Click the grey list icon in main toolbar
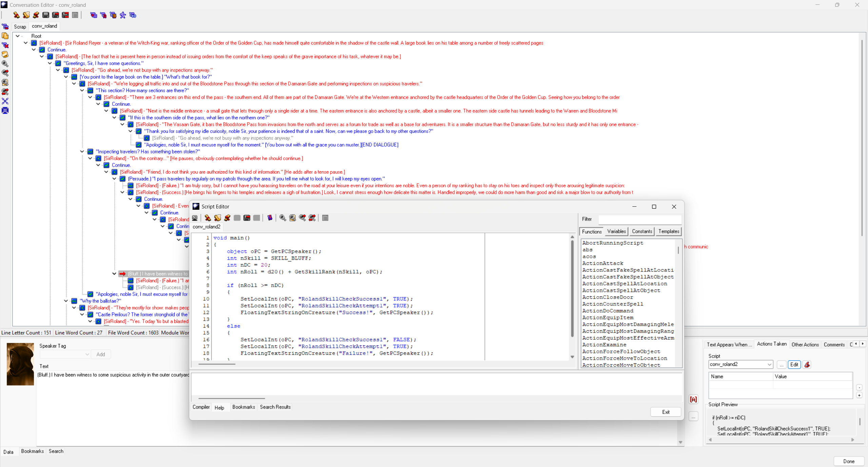The width and height of the screenshot is (868, 467). (75, 15)
